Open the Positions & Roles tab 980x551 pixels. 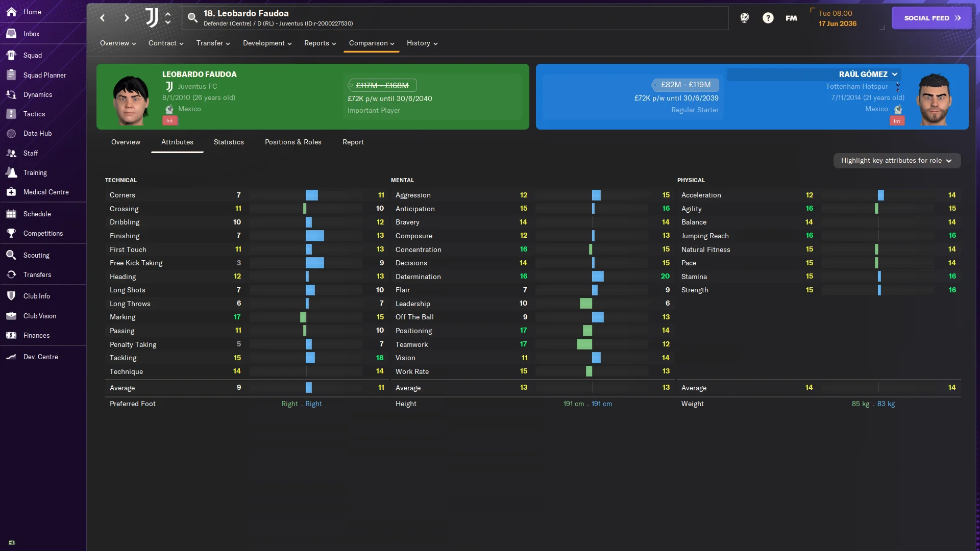(x=293, y=142)
